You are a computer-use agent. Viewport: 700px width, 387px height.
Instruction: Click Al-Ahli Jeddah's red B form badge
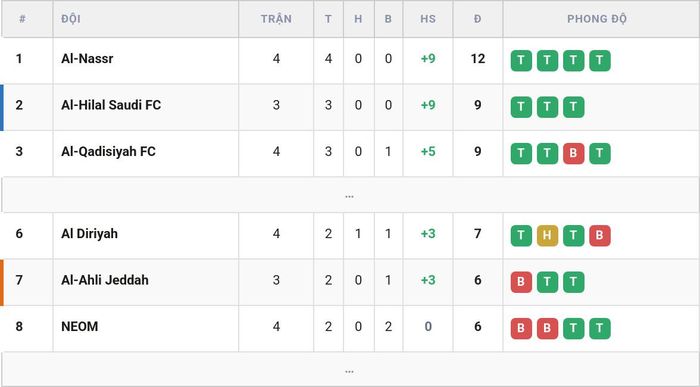click(521, 282)
